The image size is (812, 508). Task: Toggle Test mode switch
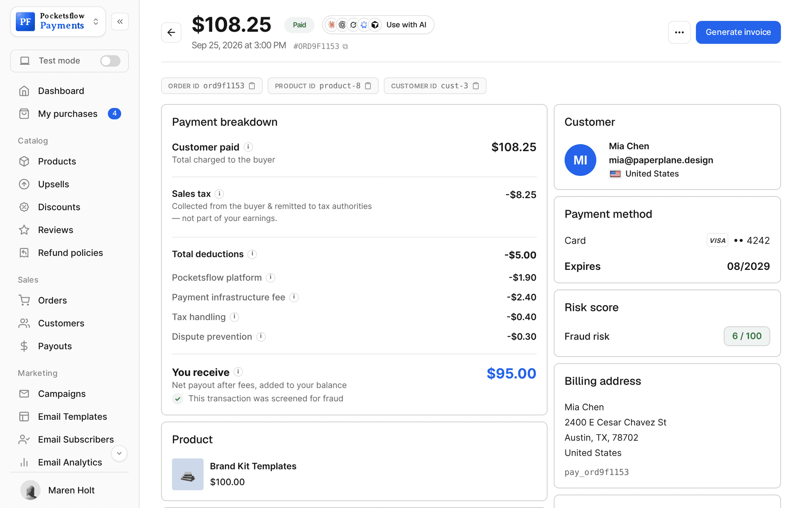pyautogui.click(x=110, y=61)
